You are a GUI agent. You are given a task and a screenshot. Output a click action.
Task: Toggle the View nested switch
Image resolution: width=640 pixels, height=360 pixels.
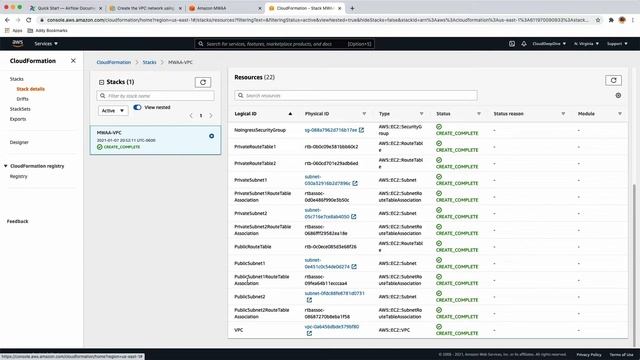(x=137, y=107)
